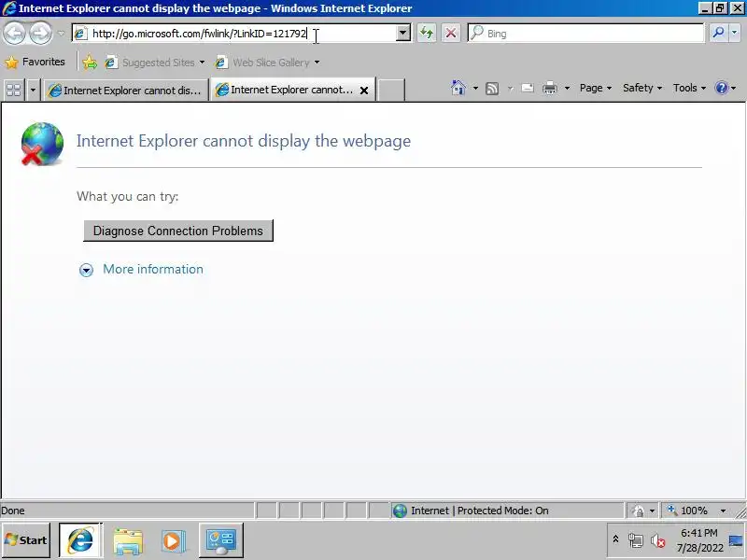Open the Suggested Sites link
This screenshot has width=747, height=560.
tap(154, 63)
